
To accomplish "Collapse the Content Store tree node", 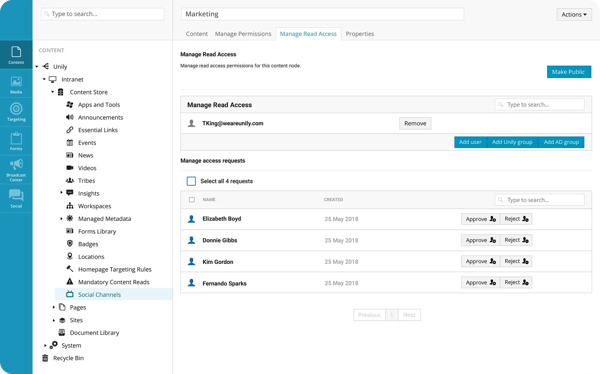I will coord(53,92).
